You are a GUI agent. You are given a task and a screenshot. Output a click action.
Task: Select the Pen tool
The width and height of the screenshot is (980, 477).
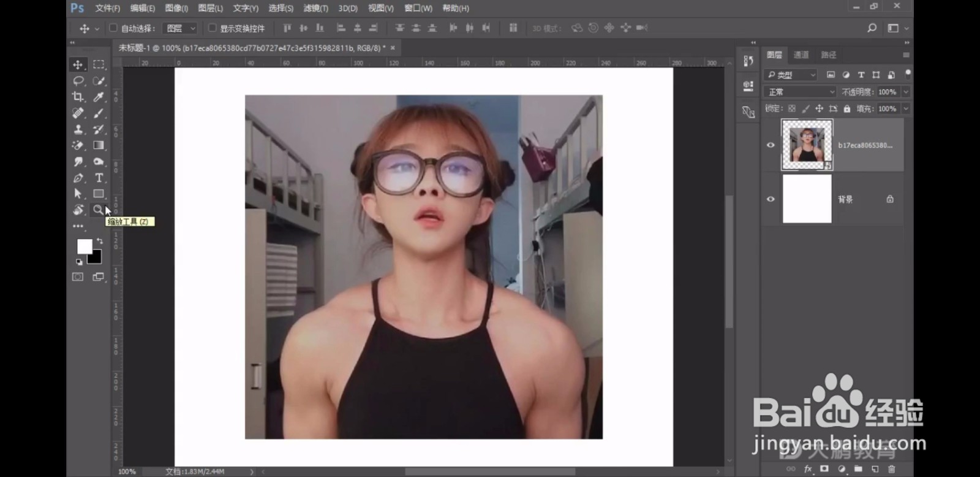(x=78, y=178)
